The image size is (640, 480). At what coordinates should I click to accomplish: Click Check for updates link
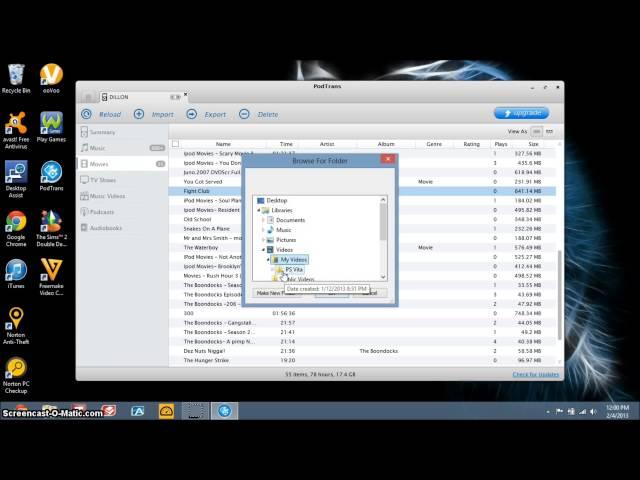pyautogui.click(x=536, y=374)
